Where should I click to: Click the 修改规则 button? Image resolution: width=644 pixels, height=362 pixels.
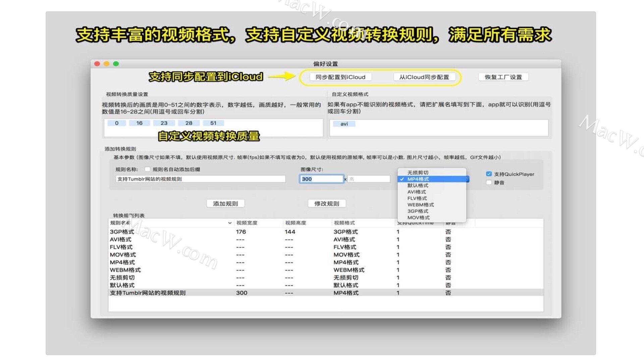click(327, 203)
